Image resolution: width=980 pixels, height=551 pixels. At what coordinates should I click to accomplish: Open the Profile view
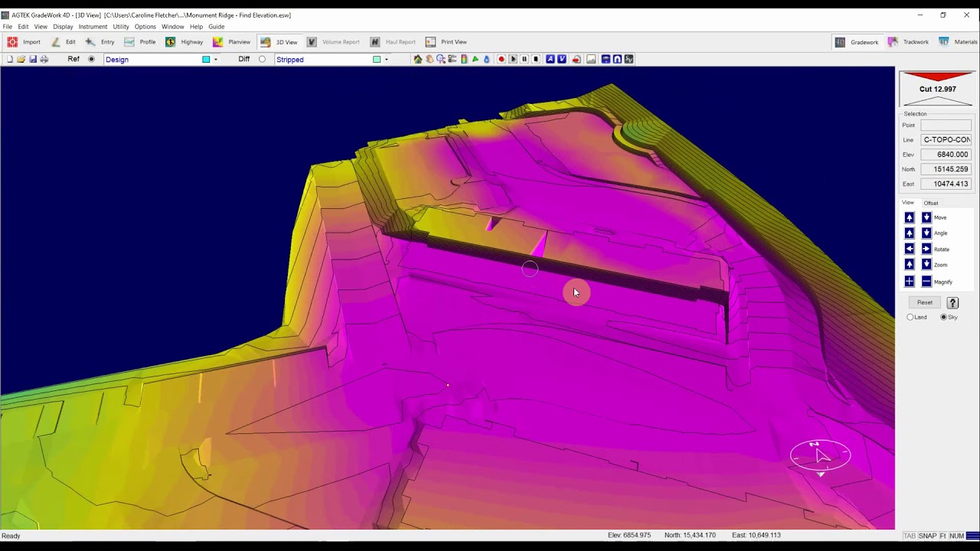point(139,42)
